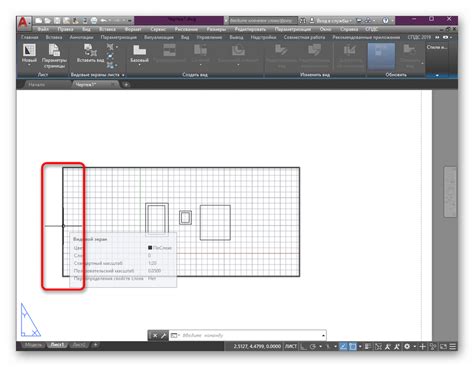The image size is (474, 367).
Task: Click the Save As icon in quick access toolbar
Action: [x=66, y=21]
